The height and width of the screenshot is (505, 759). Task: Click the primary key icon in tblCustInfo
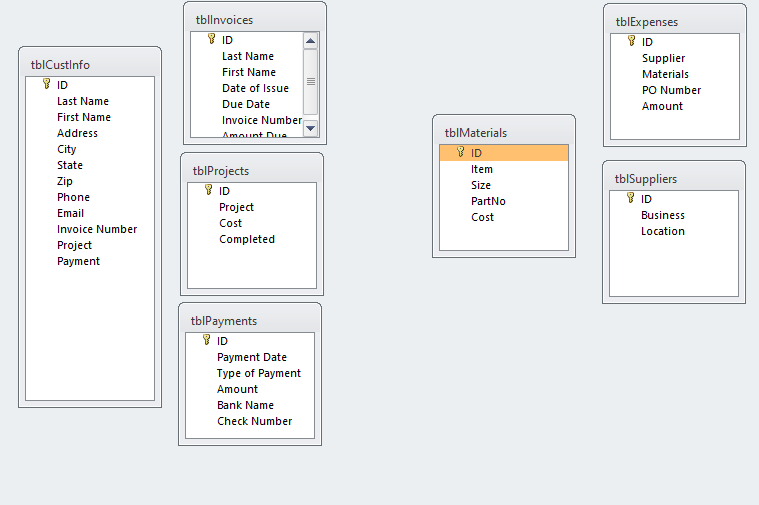pos(46,84)
